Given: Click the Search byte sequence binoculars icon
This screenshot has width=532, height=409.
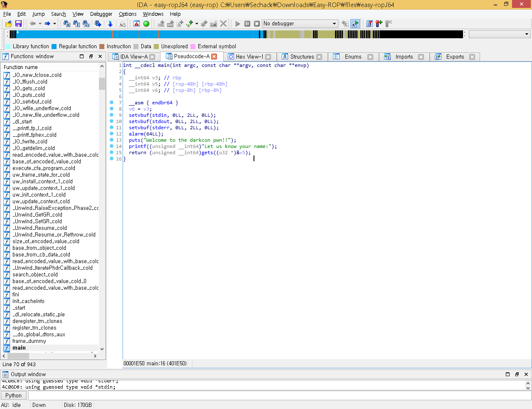Looking at the screenshot, I should point(86,24).
